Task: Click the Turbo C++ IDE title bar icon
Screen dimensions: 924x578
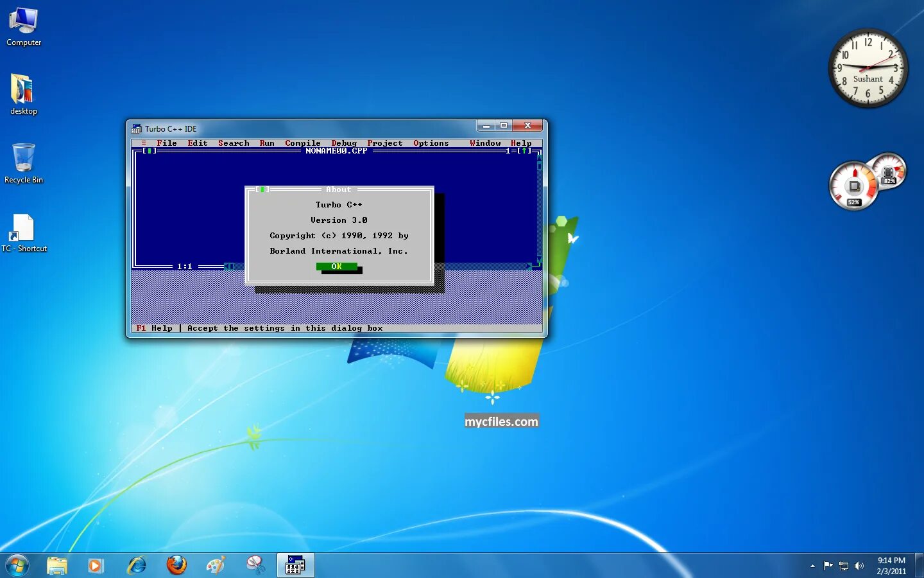Action: tap(136, 129)
